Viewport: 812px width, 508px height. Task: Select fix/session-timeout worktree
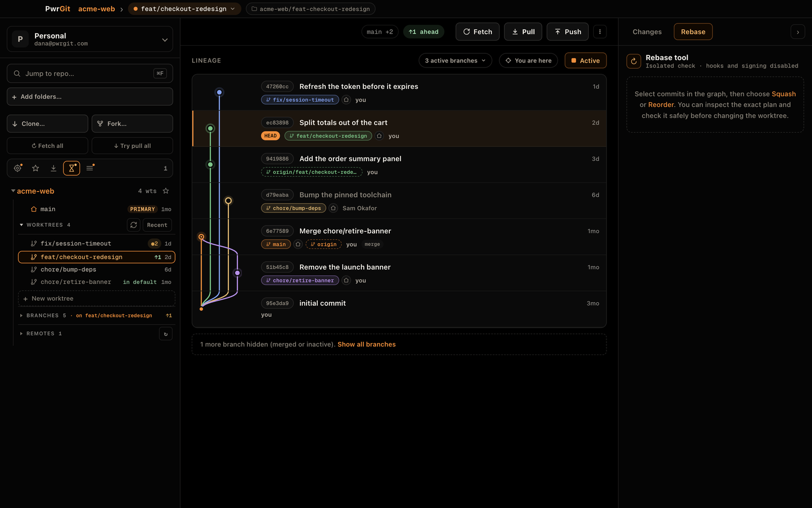(96, 243)
